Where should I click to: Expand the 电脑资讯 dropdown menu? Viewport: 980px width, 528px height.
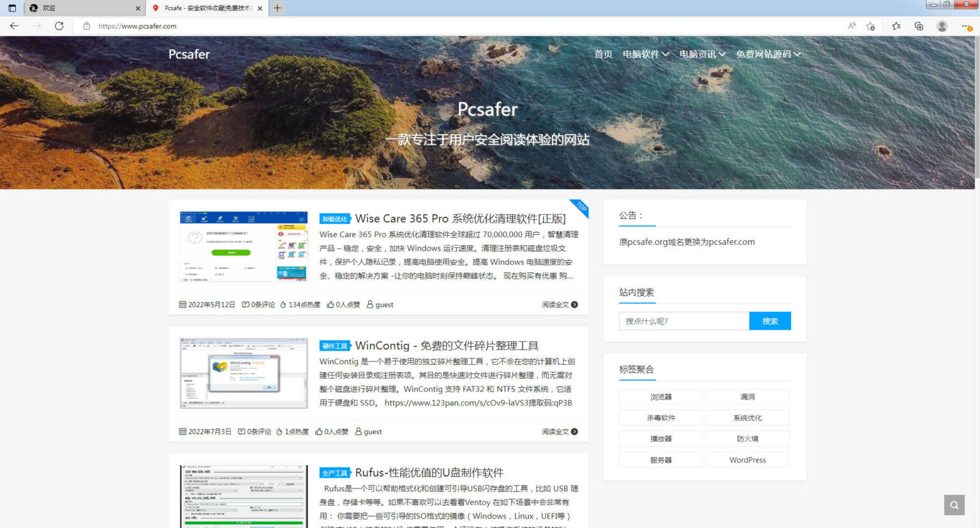pos(702,54)
